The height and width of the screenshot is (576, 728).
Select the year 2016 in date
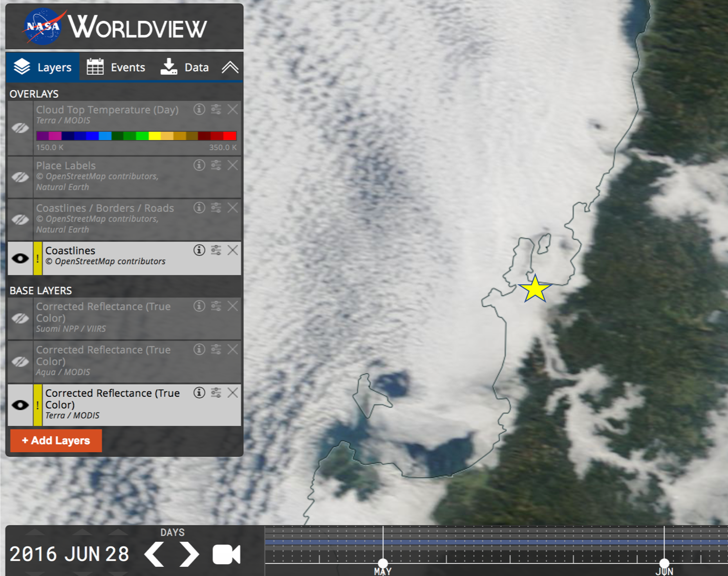[33, 554]
